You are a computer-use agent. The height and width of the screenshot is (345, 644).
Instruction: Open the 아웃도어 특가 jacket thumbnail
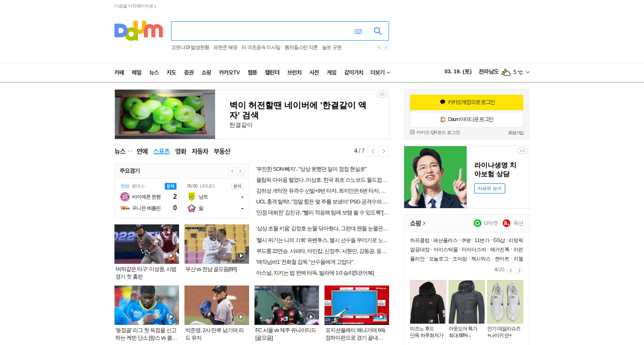(467, 302)
